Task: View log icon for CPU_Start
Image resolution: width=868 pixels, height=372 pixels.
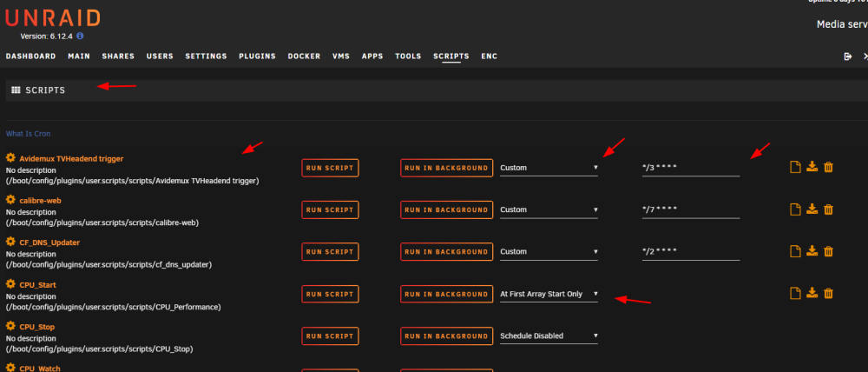Action: (795, 293)
